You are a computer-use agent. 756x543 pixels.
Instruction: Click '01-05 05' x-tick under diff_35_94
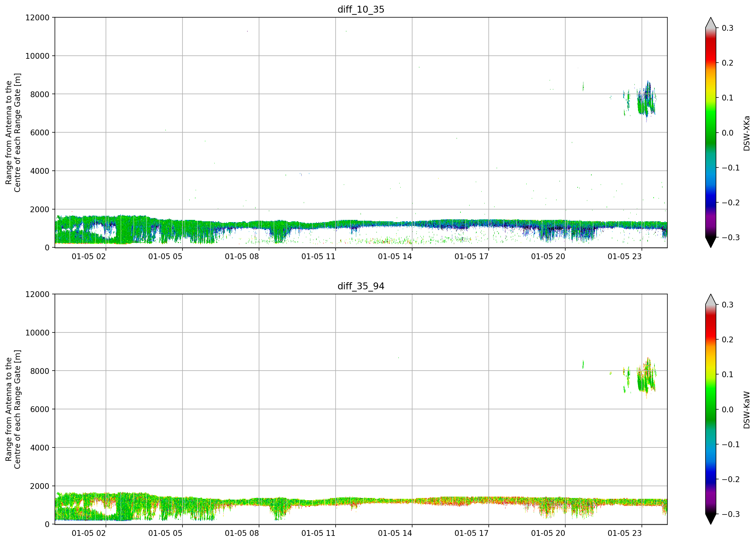pos(165,533)
